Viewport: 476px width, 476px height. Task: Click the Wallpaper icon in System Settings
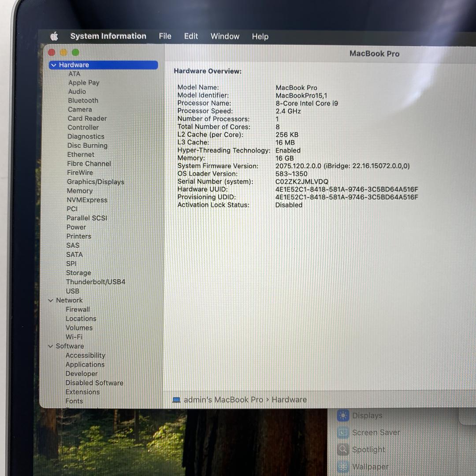point(343,467)
